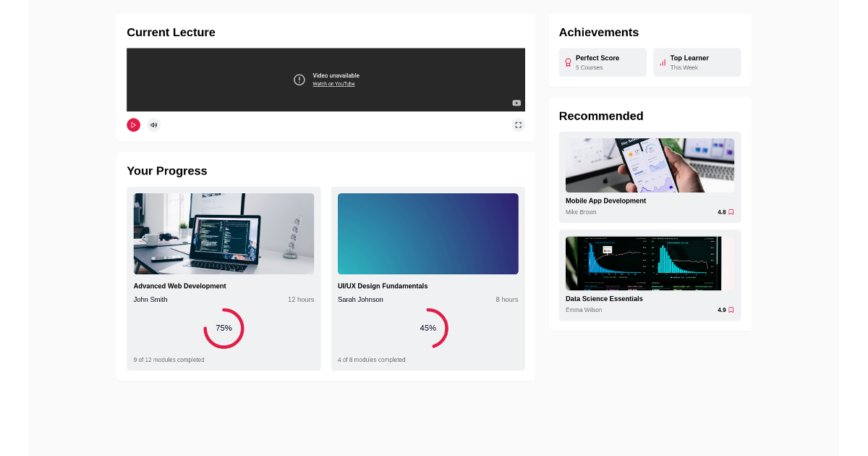
Task: Click the error exclamation icon on the video
Action: [299, 80]
